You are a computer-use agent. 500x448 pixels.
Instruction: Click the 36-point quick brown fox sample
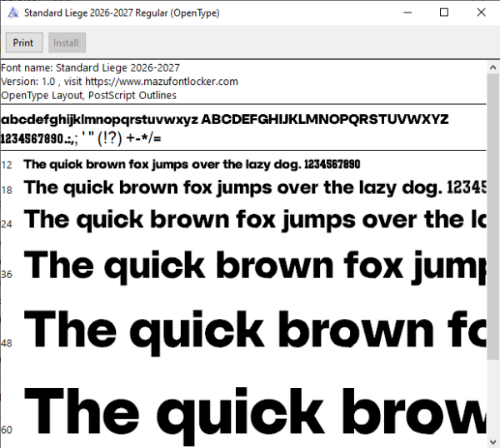pyautogui.click(x=255, y=267)
